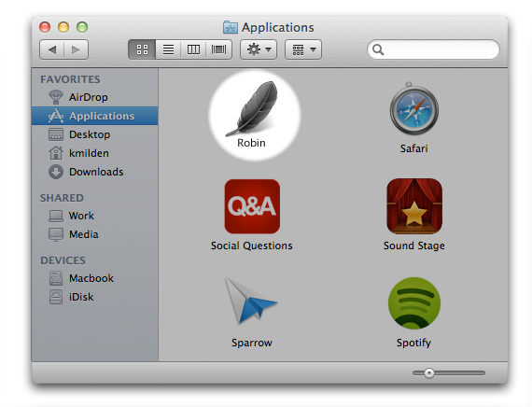This screenshot has width=532, height=407.
Task: Click the Social Questions label
Action: click(251, 246)
